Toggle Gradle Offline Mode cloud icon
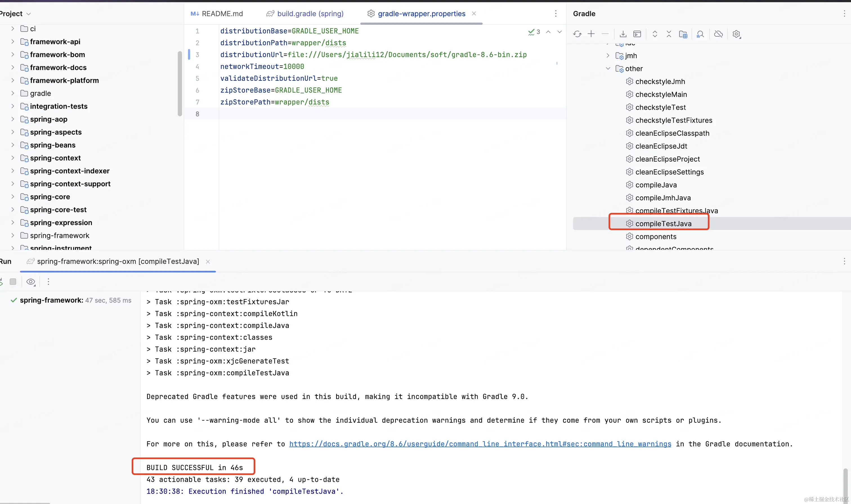Image resolution: width=851 pixels, height=504 pixels. click(x=718, y=34)
